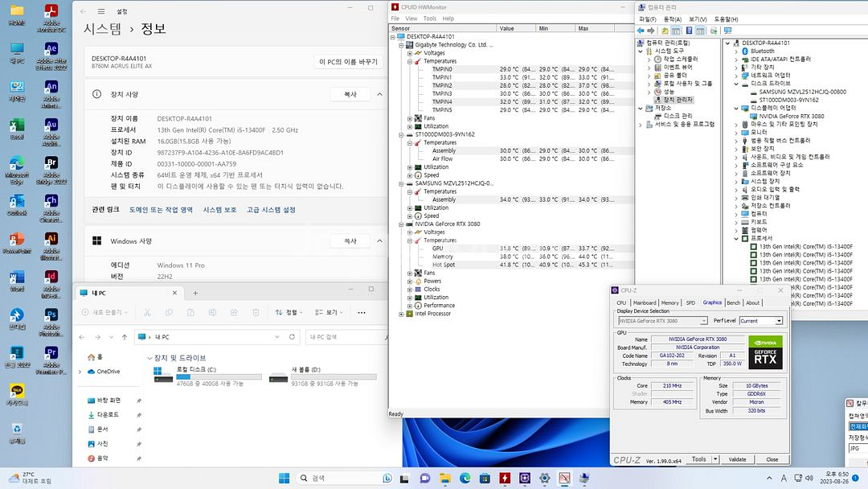Screen dimensions: 868x489
Task: Click the Microsoft Store icon in taskbar
Action: (x=485, y=478)
